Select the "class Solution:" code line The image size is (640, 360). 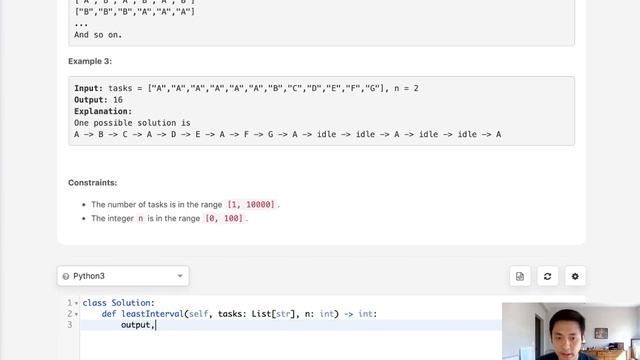pyautogui.click(x=119, y=303)
